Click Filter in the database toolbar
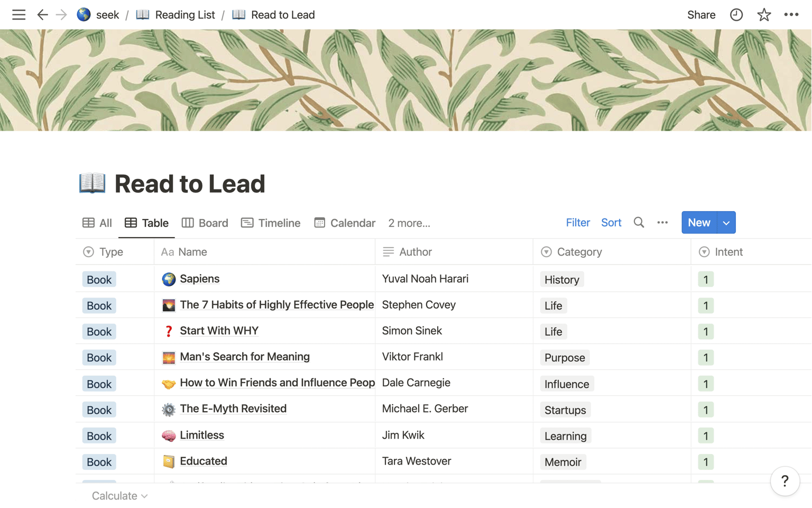Image resolution: width=812 pixels, height=508 pixels. click(578, 223)
